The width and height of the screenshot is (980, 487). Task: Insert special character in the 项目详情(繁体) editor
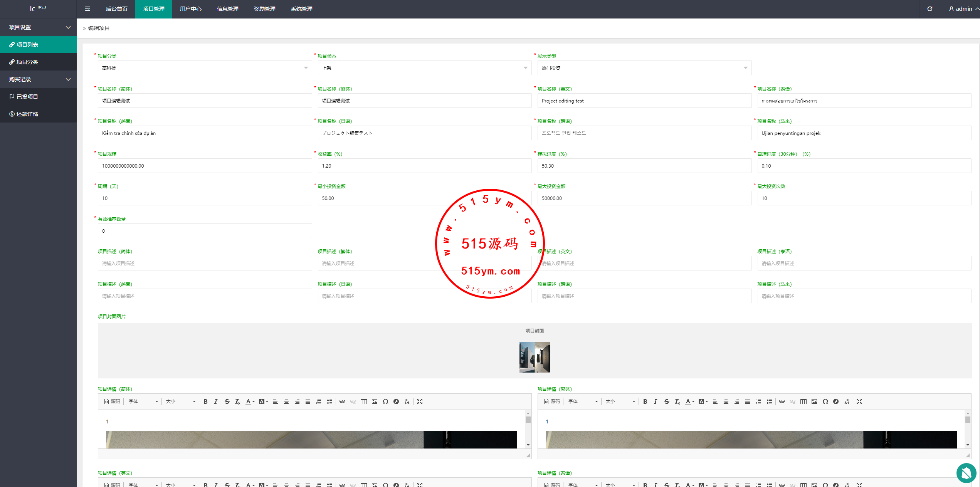(825, 401)
